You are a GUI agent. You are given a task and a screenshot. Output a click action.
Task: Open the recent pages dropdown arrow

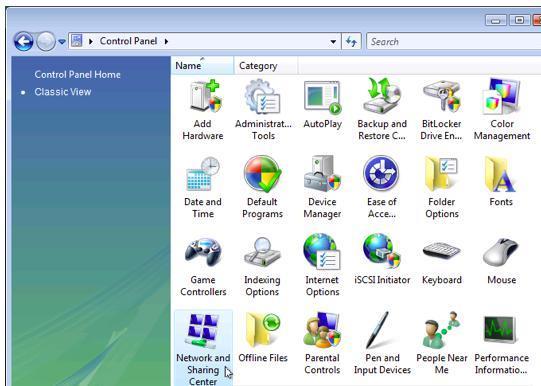point(62,42)
